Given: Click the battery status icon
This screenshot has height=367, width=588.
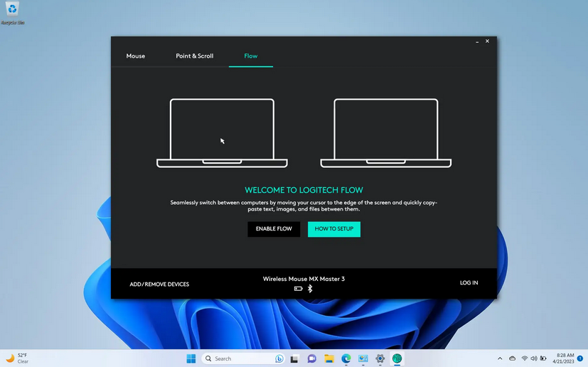Looking at the screenshot, I should pos(298,289).
